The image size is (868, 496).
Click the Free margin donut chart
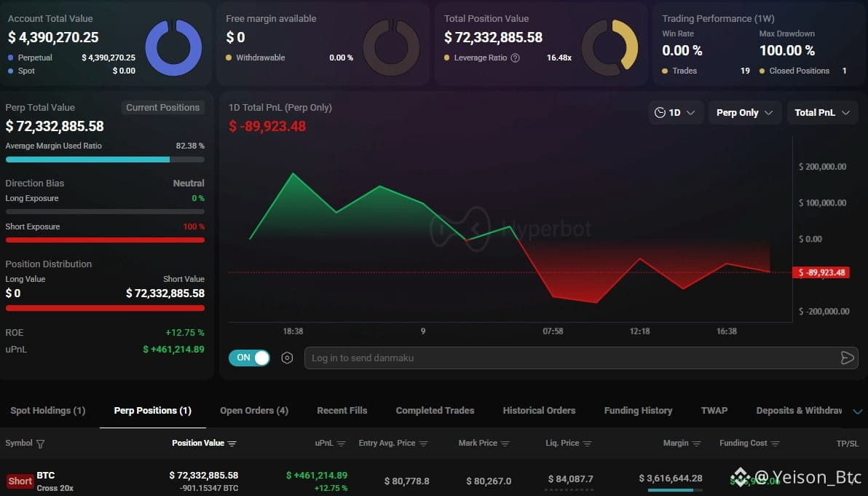391,47
